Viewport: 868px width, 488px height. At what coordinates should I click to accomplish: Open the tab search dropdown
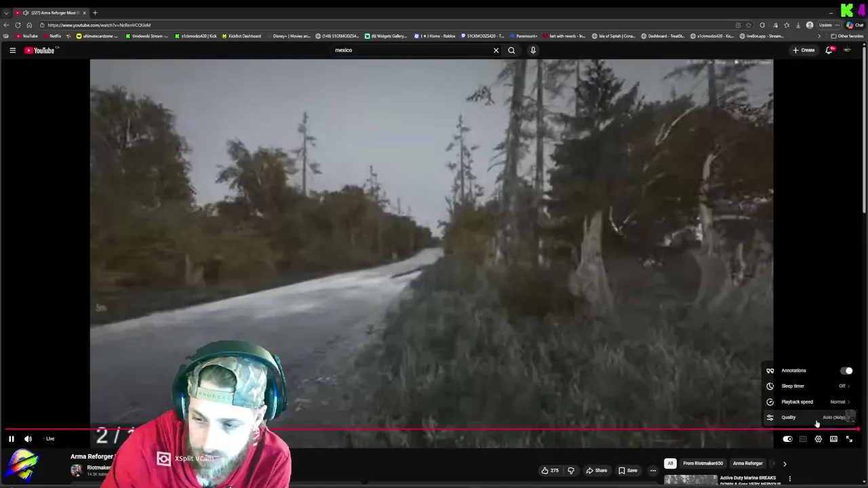[x=6, y=13]
